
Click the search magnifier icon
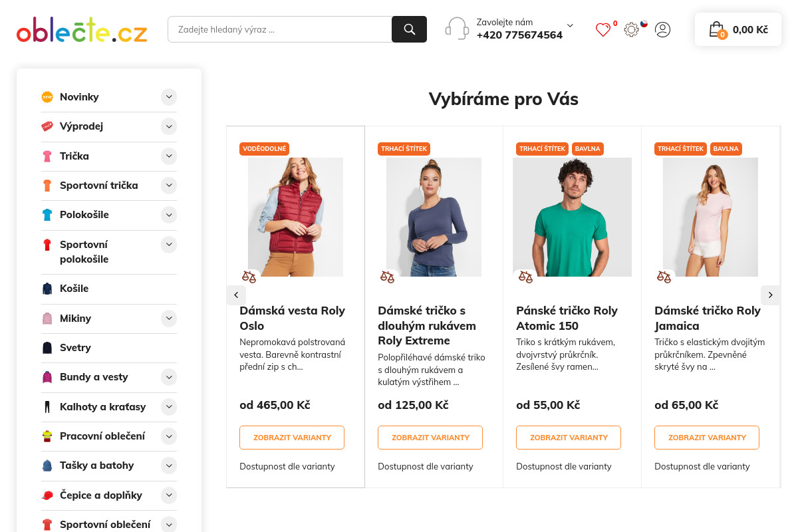click(408, 29)
